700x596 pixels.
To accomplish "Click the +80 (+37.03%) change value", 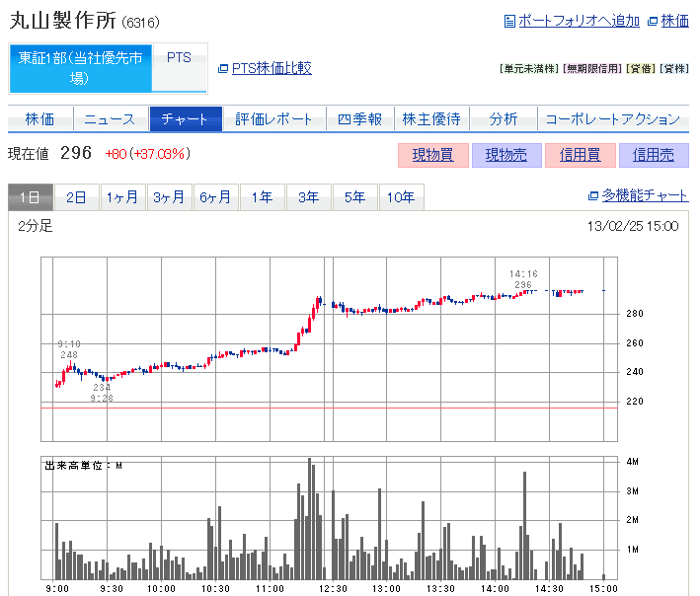I will 148,154.
